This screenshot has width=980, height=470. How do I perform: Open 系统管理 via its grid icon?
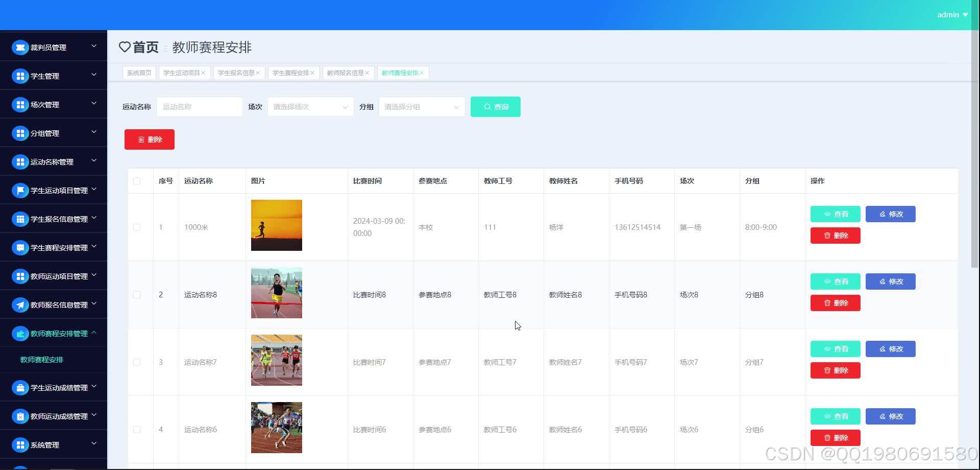pyautogui.click(x=19, y=444)
